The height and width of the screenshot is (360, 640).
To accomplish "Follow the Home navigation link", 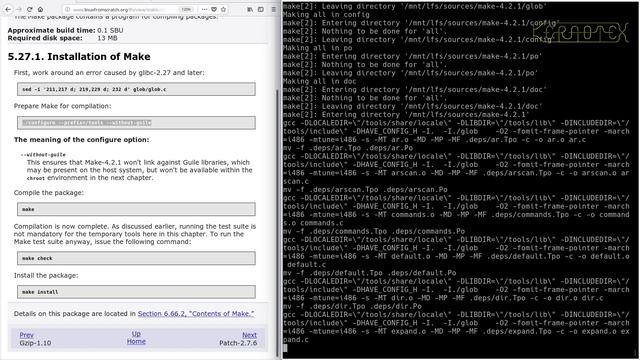I will click(136, 341).
